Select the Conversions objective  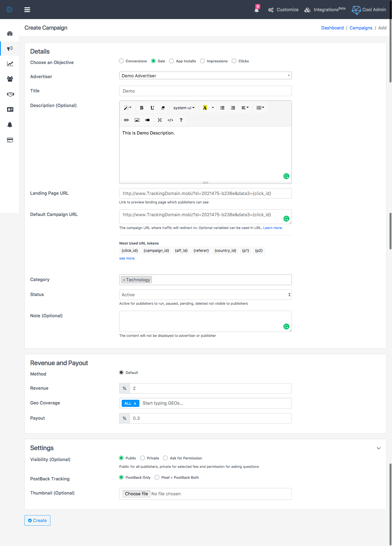coord(121,61)
